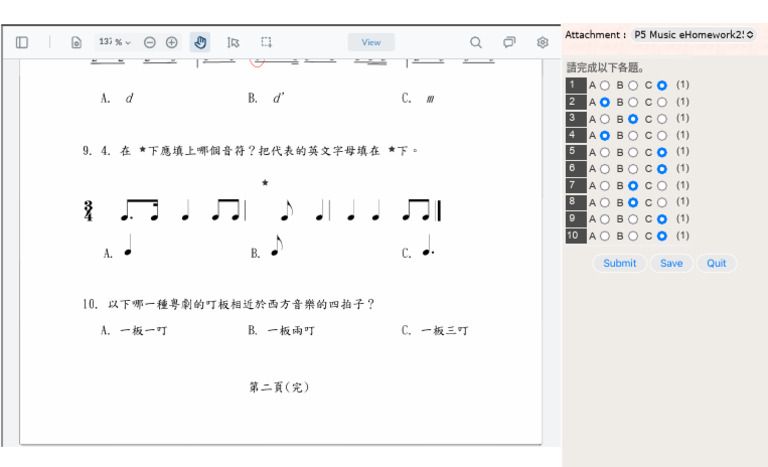Screen dimensions: 768x467
Task: Select option A for question 5
Action: coord(605,152)
